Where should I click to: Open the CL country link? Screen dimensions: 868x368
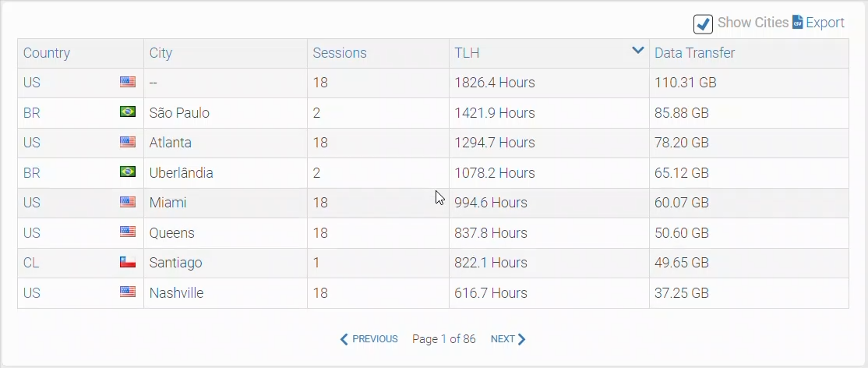pos(31,263)
